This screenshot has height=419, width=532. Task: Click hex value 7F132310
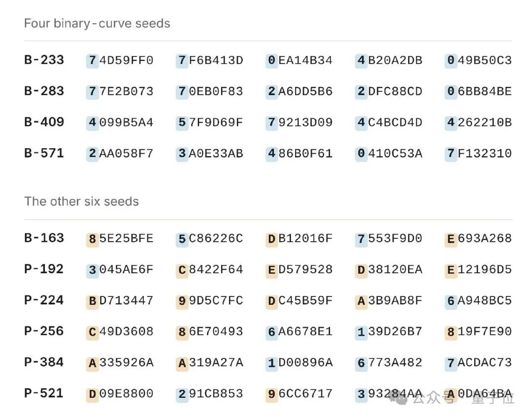(478, 154)
